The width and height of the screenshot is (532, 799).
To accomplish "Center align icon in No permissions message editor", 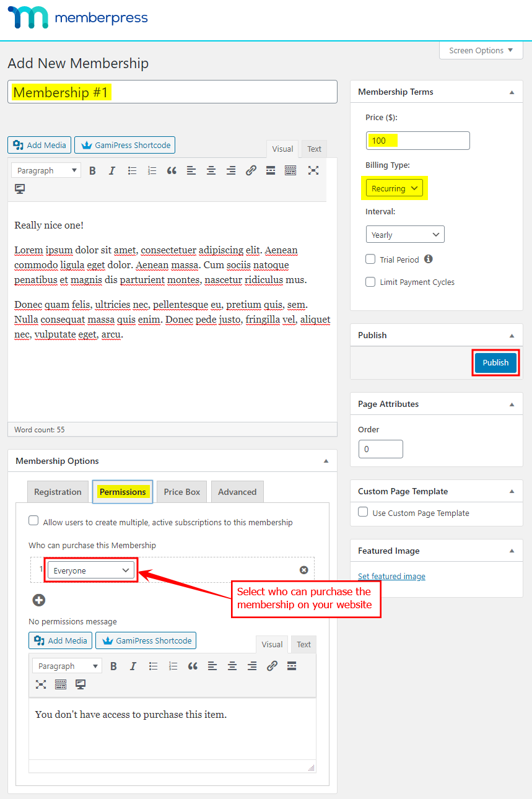I will click(232, 666).
